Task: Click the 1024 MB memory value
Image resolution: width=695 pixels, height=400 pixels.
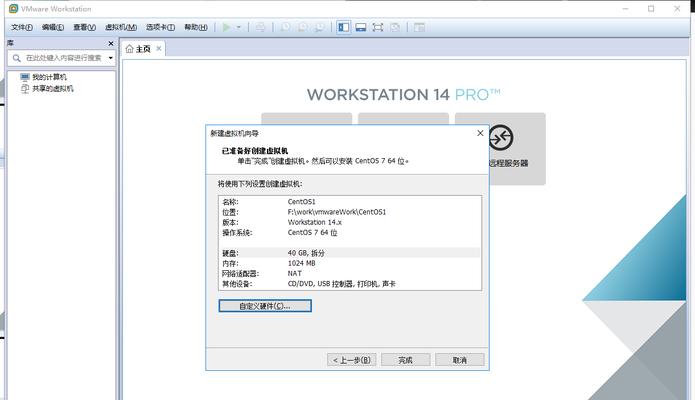Action: click(x=301, y=263)
